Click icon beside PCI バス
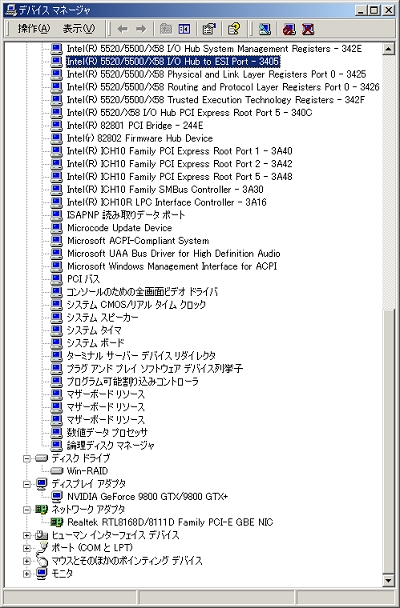400x608 pixels. pos(57,279)
